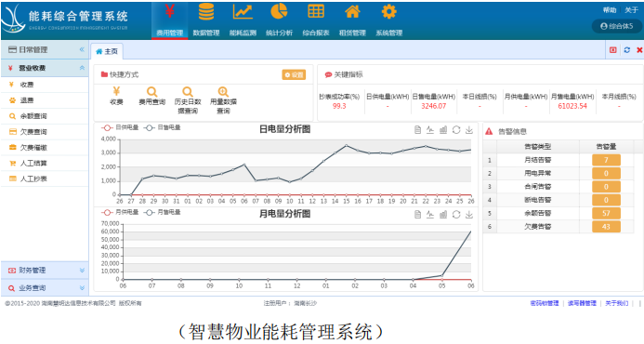Click the 抄表成功率 value 99.3
Screen dimensions: 644x344
[x=339, y=106]
